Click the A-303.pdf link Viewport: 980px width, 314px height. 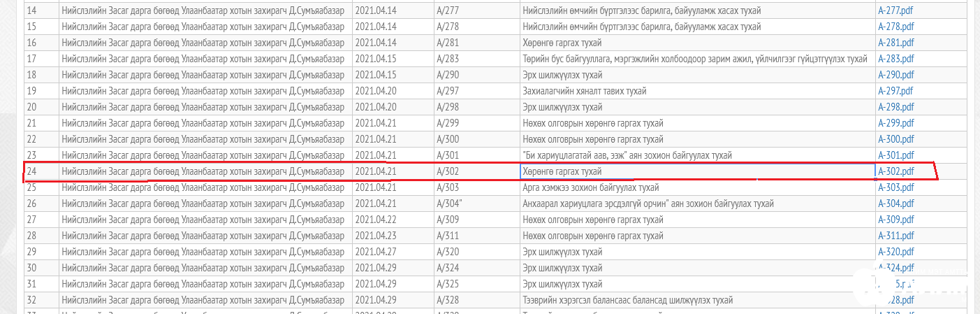click(x=895, y=187)
